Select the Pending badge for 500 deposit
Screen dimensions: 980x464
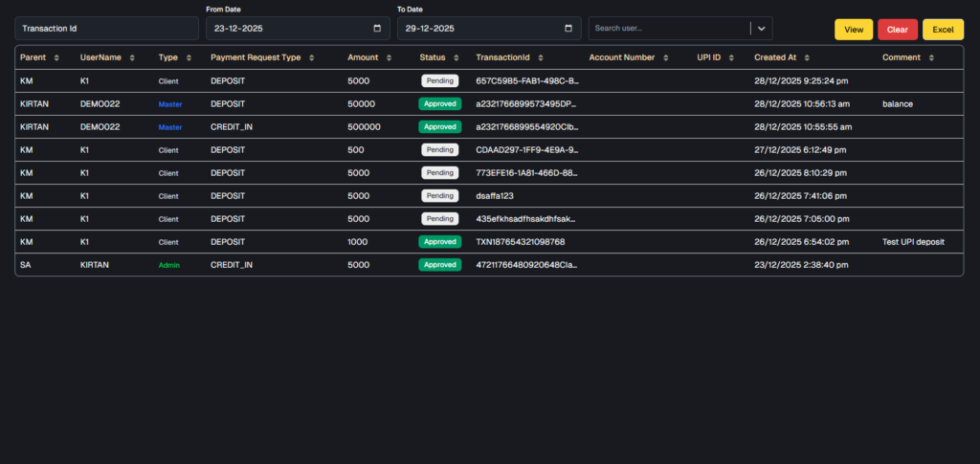(x=439, y=150)
